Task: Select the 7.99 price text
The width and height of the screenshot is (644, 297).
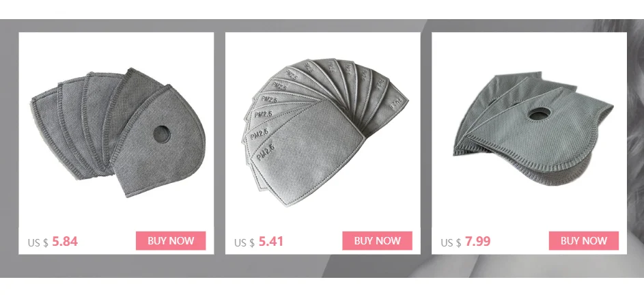Action: coord(477,242)
